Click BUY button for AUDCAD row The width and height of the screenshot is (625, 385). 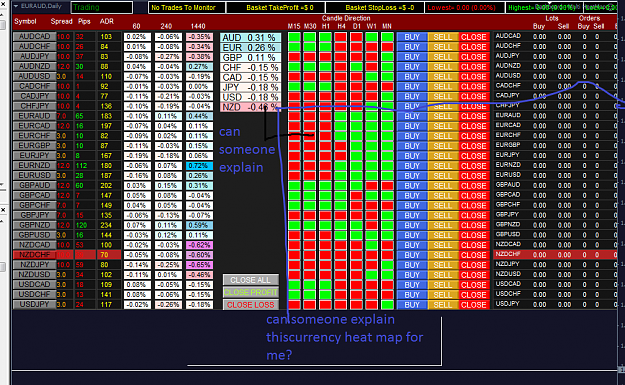click(412, 37)
